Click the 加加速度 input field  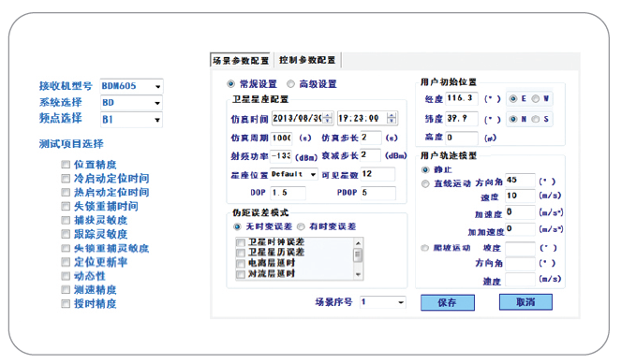[x=520, y=229]
